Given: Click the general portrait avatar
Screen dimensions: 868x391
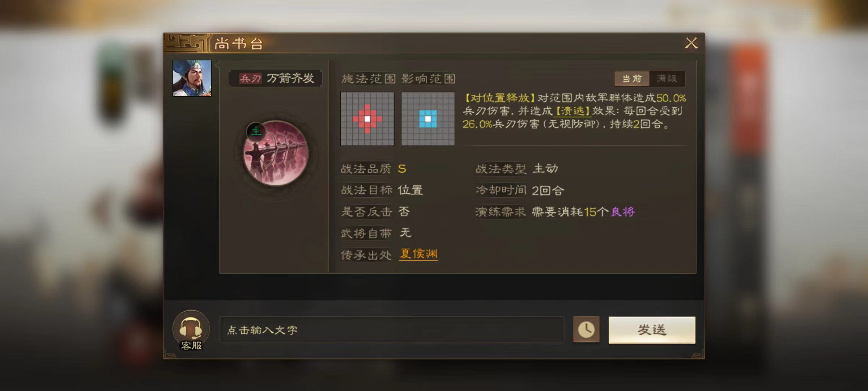Looking at the screenshot, I should tap(192, 78).
